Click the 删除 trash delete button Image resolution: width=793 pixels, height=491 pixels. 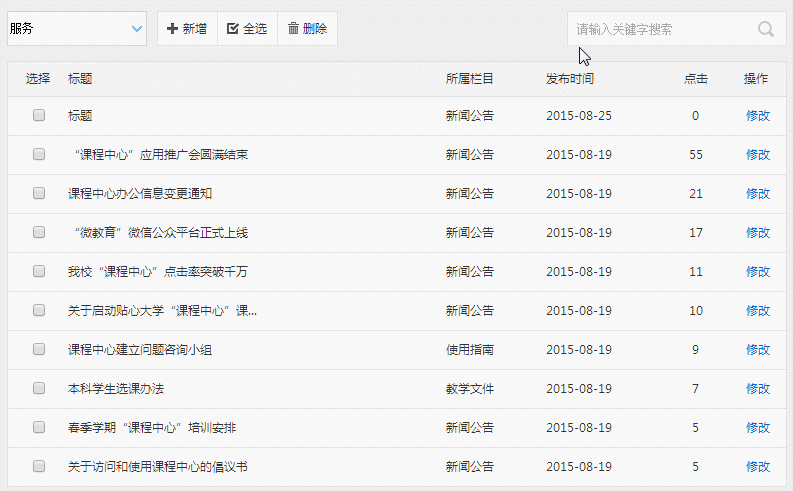[307, 29]
